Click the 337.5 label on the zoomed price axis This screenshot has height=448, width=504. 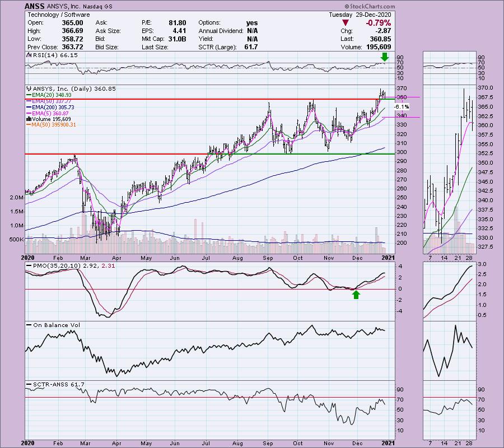pyautogui.click(x=486, y=210)
